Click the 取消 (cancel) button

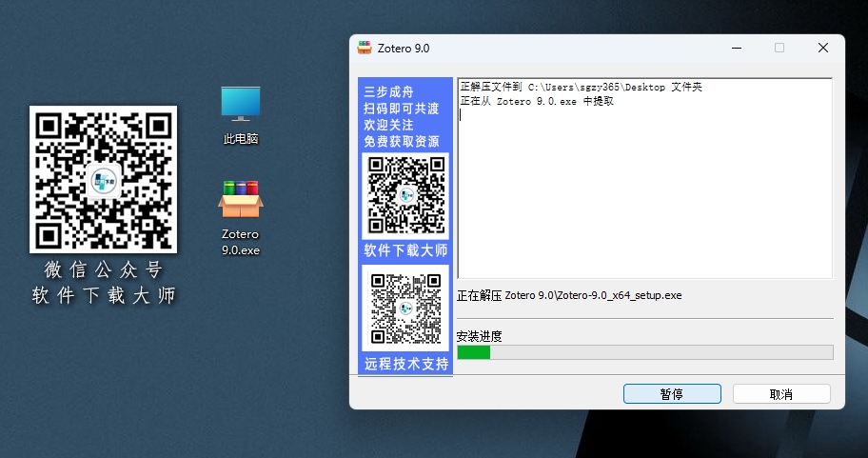(x=781, y=394)
